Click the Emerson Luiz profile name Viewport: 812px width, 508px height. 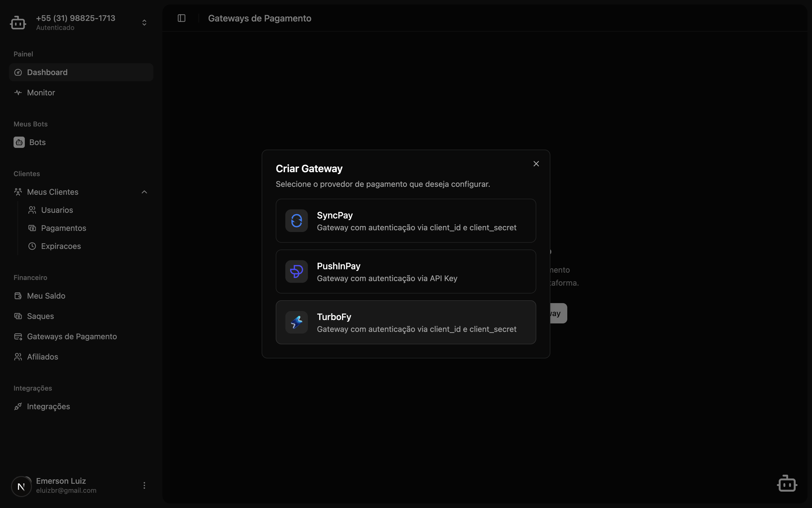pos(61,481)
